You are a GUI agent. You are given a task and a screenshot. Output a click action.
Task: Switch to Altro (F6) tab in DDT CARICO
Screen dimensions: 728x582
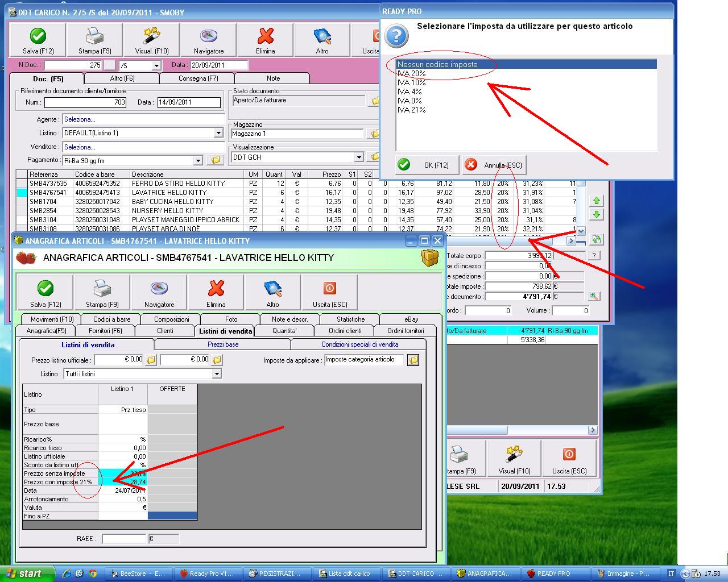point(122,78)
